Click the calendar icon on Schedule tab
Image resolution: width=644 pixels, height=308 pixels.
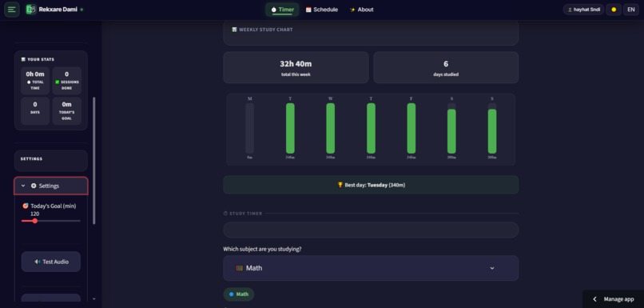click(x=308, y=10)
